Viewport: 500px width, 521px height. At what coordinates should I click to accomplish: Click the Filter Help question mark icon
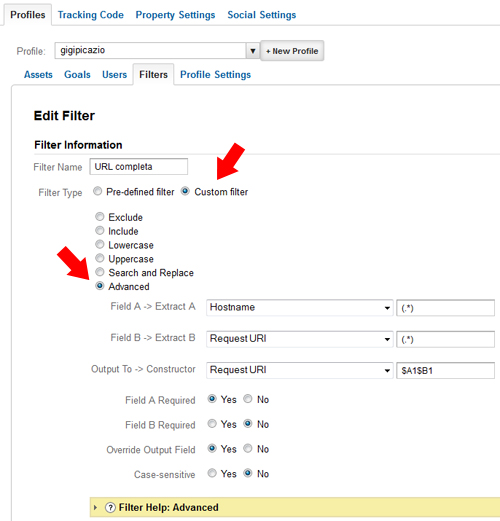pos(110,507)
